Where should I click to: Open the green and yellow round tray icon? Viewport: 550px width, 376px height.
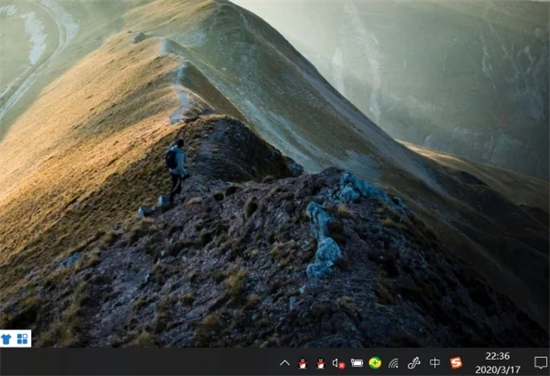click(x=375, y=363)
